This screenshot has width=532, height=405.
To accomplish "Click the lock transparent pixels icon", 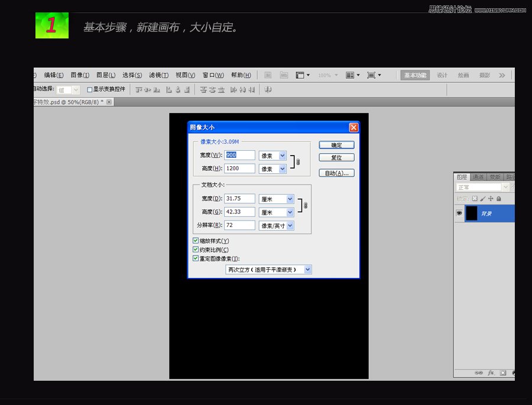I will [x=474, y=199].
